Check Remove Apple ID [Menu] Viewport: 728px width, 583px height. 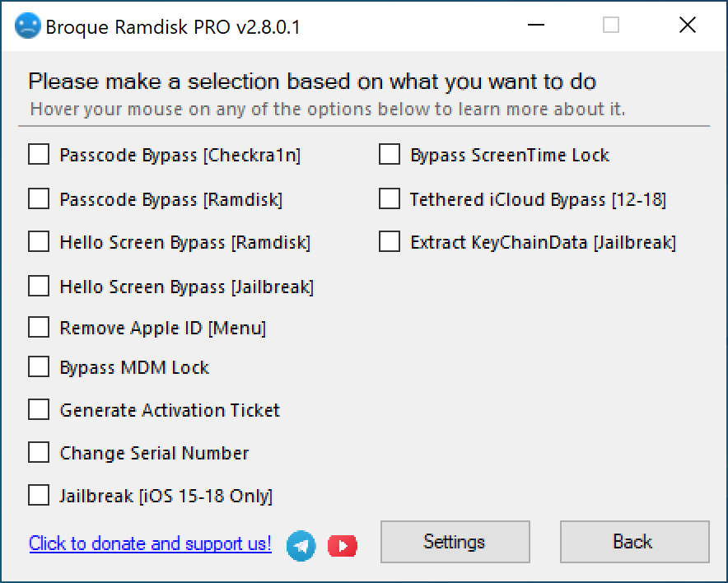pos(39,327)
